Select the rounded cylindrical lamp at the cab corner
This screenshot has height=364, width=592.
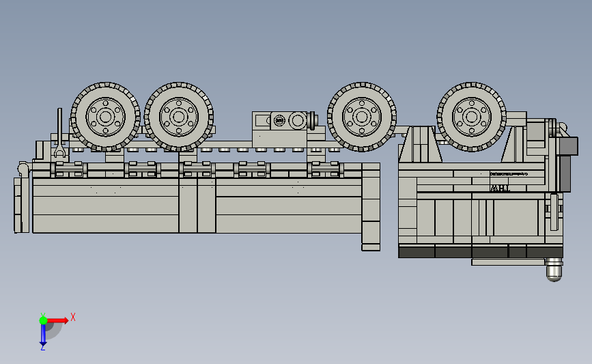554,270
